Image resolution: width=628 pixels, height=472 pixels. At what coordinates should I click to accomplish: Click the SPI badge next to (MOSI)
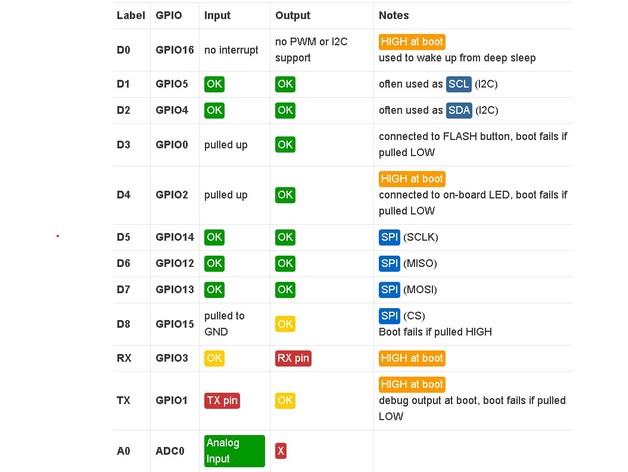coord(389,289)
